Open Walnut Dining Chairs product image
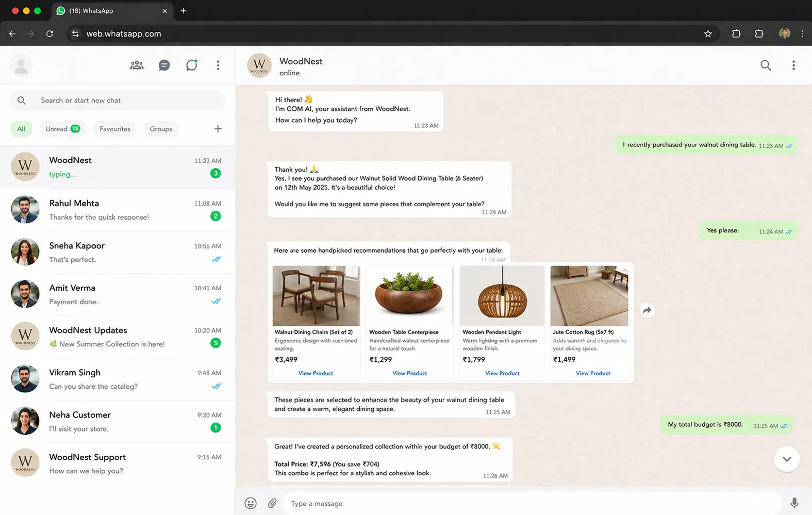This screenshot has width=812, height=515. coord(316,296)
